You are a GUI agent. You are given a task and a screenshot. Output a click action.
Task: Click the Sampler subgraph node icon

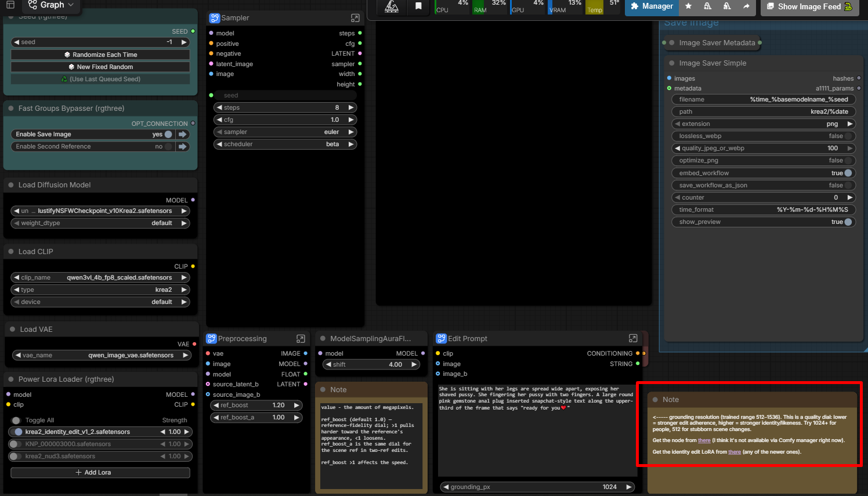tap(215, 18)
